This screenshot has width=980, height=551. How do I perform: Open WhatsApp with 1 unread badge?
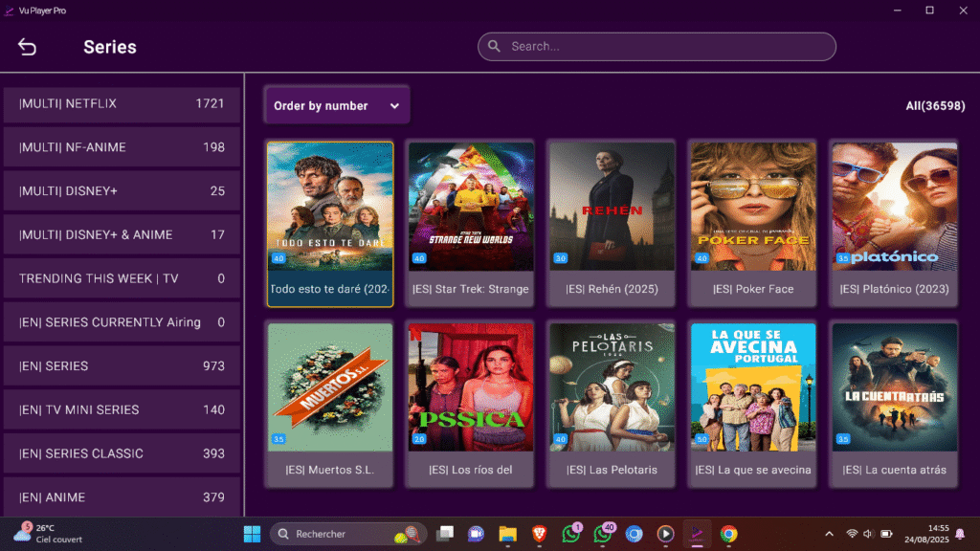(571, 534)
